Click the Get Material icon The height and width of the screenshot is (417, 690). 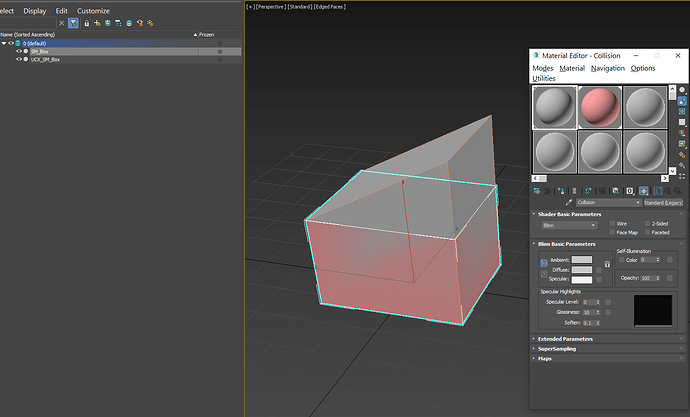tap(538, 189)
